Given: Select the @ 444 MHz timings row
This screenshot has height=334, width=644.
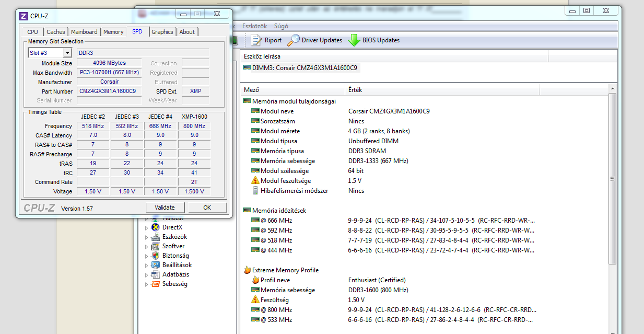Looking at the screenshot, I should coord(424,250).
